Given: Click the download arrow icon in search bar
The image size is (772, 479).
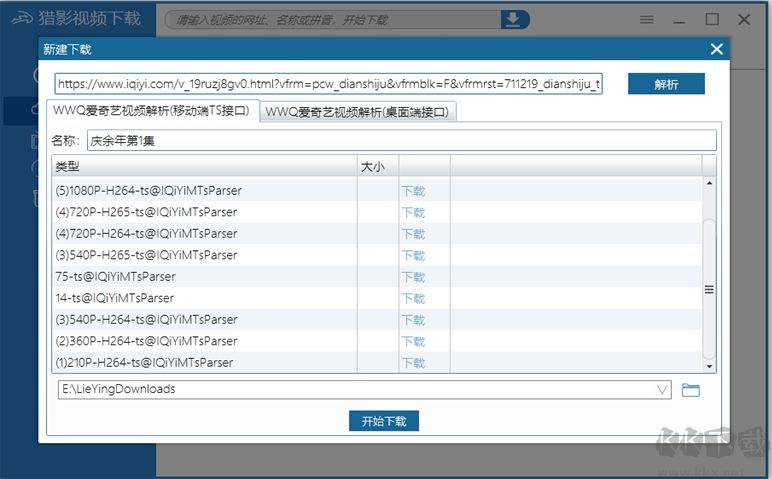Looking at the screenshot, I should point(513,20).
